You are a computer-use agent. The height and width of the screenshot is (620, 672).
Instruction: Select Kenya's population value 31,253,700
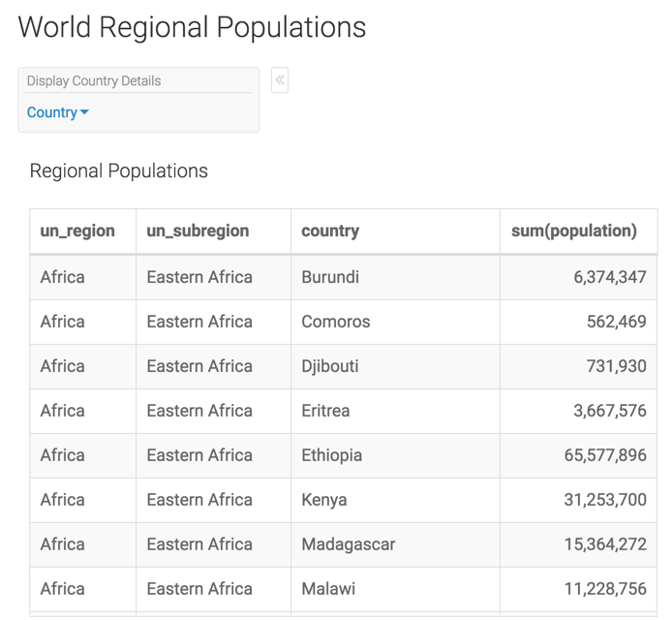(605, 500)
